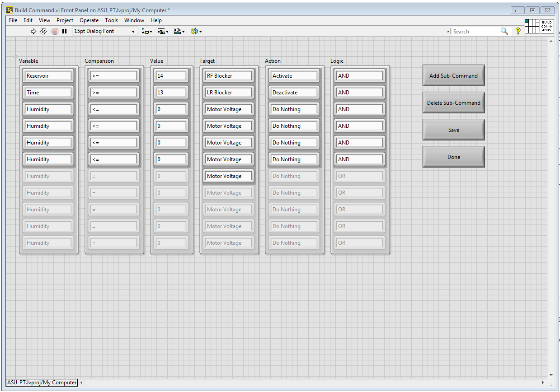Viewport: 560px width, 392px height.
Task: Open the Align Objects tool
Action: (147, 31)
